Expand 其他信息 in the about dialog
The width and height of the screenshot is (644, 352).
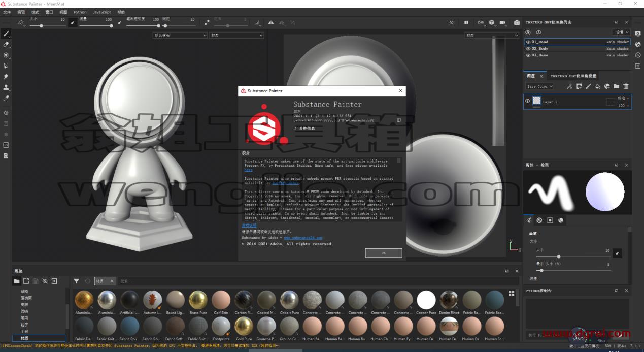(306, 129)
